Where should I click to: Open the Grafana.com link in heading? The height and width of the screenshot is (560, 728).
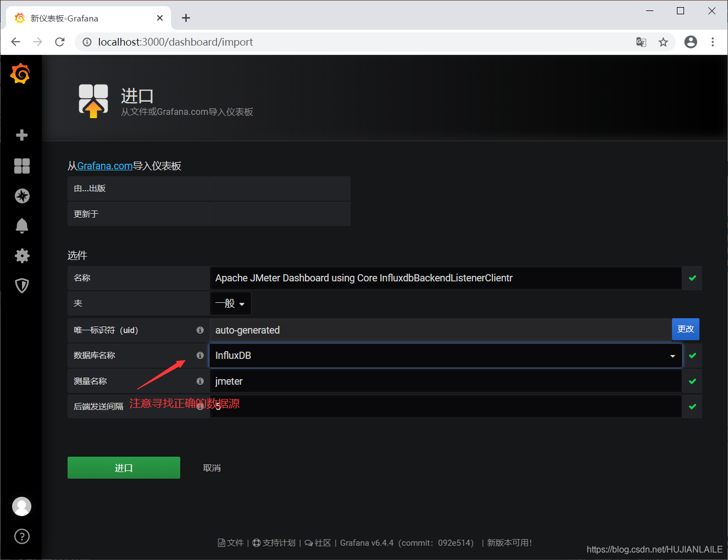104,166
